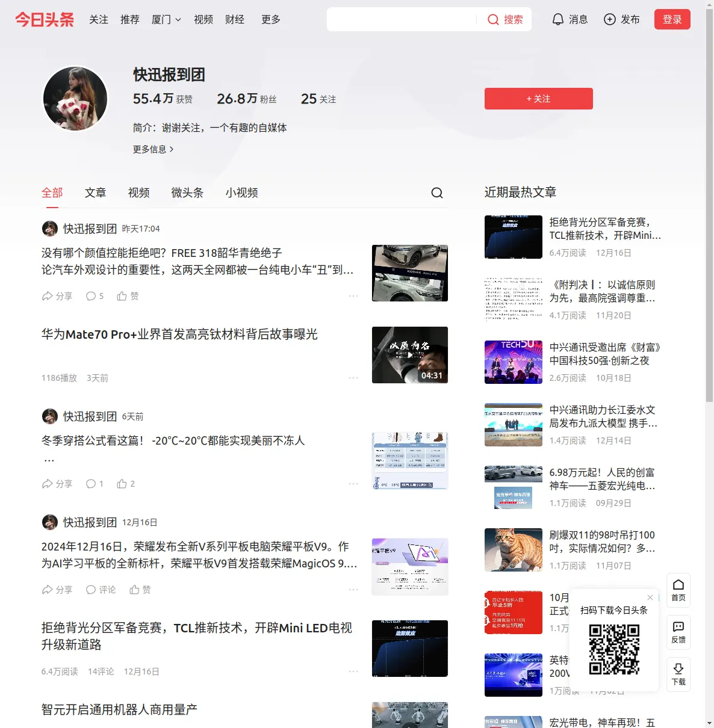Search within this author's posts
This screenshot has height=728, width=714.
click(x=437, y=193)
